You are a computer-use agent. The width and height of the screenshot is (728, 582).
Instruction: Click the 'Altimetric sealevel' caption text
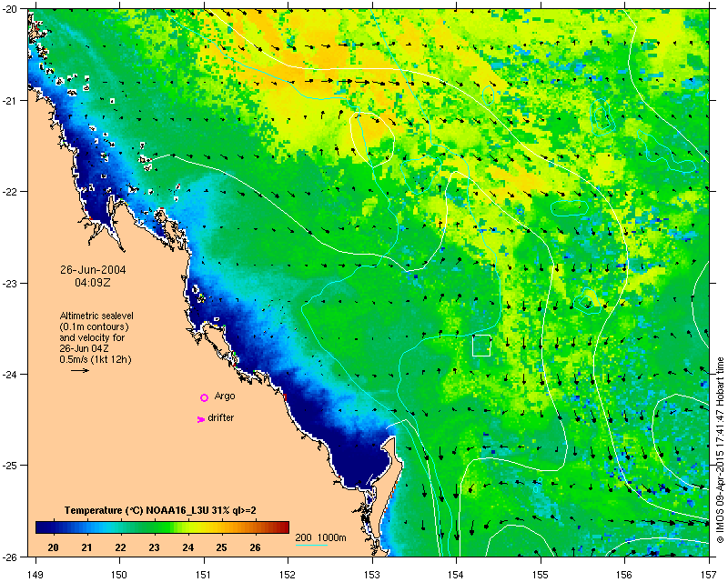96,316
